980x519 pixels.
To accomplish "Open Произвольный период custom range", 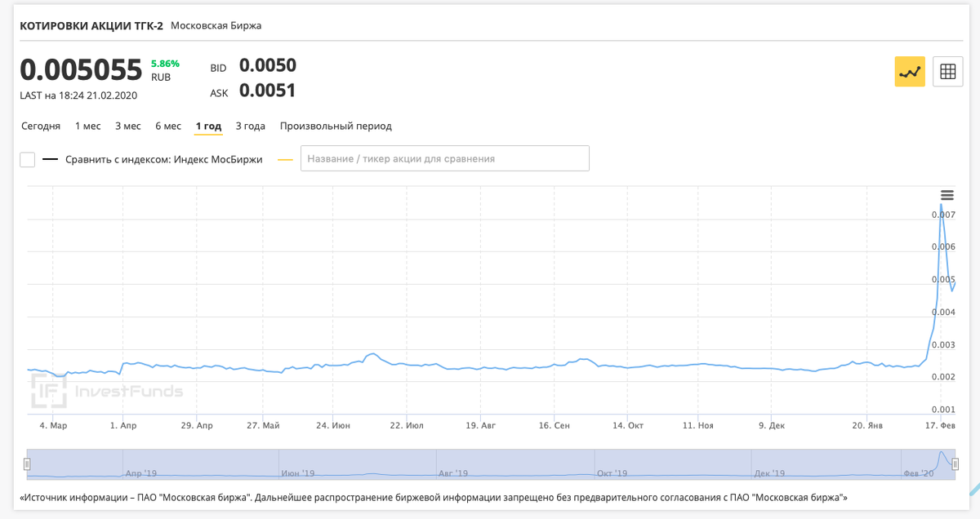I will pos(336,126).
